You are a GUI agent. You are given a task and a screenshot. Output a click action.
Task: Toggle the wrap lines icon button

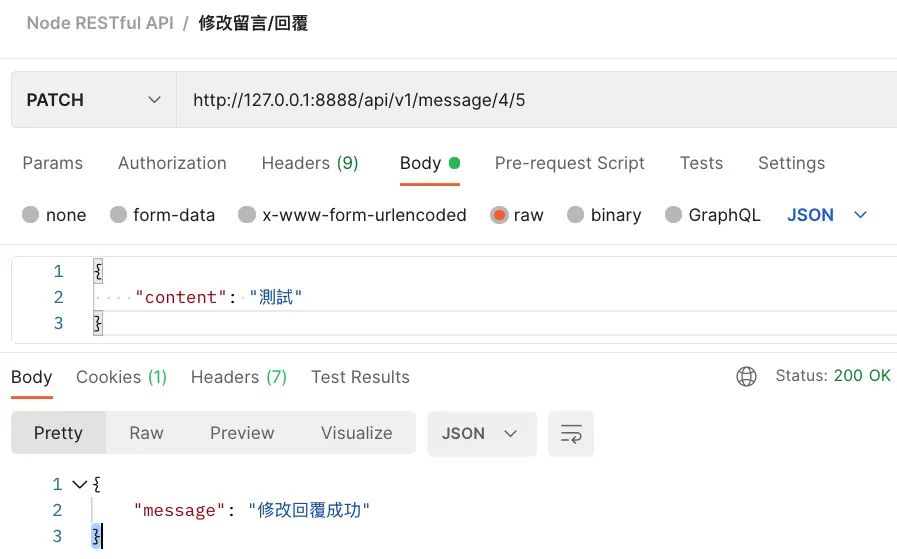pyautogui.click(x=571, y=434)
